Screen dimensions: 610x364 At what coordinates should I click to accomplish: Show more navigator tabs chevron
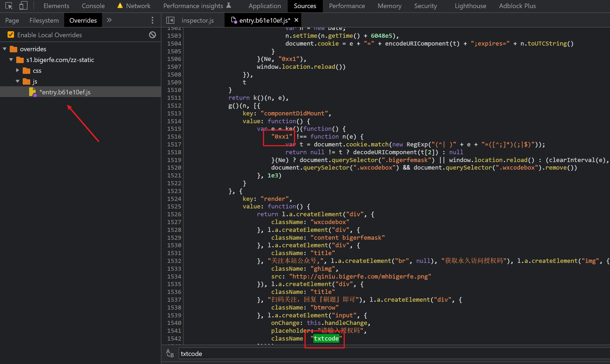tap(109, 20)
